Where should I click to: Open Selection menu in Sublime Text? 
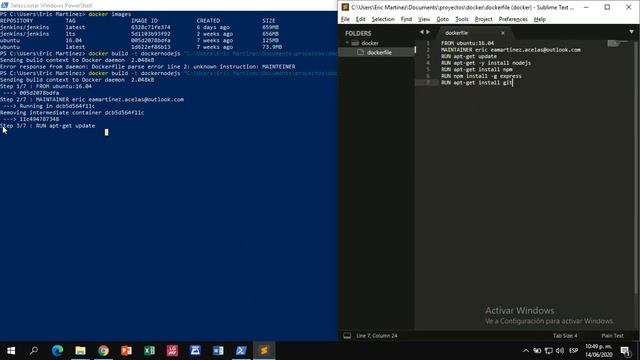(x=383, y=19)
